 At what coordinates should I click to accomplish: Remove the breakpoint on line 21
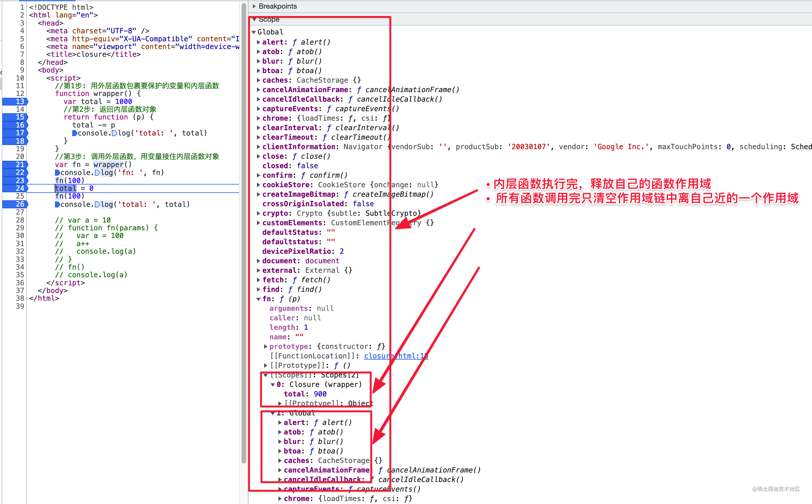[15, 164]
